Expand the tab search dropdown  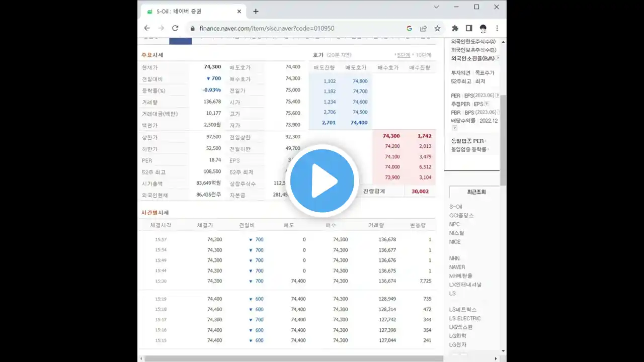436,7
